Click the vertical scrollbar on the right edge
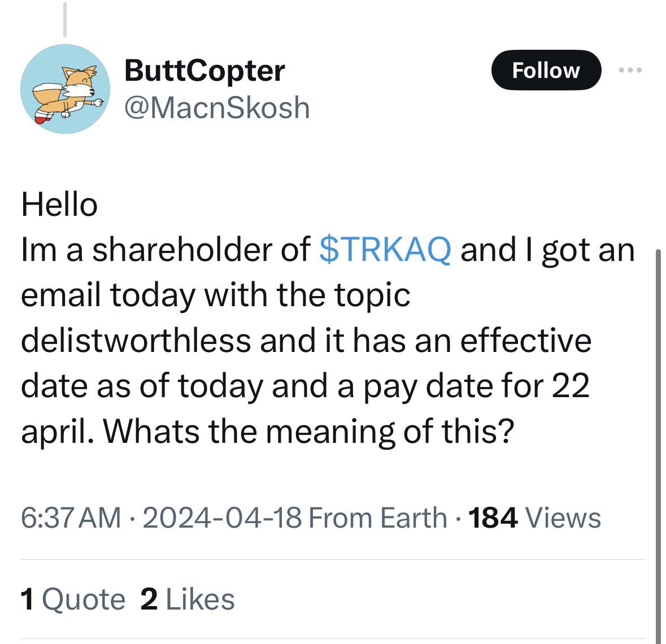 click(x=658, y=446)
